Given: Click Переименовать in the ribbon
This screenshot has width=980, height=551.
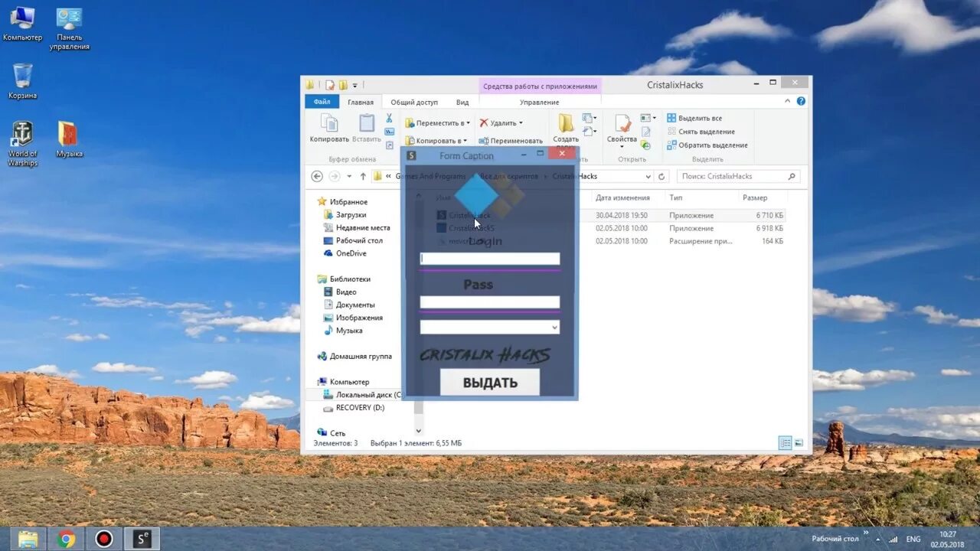Looking at the screenshot, I should click(x=511, y=141).
